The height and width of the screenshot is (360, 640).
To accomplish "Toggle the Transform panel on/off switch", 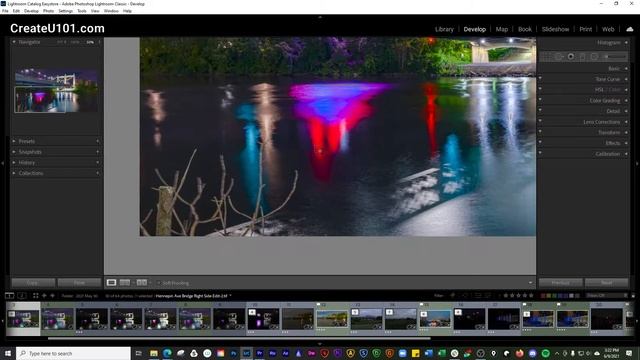I will coord(540,132).
